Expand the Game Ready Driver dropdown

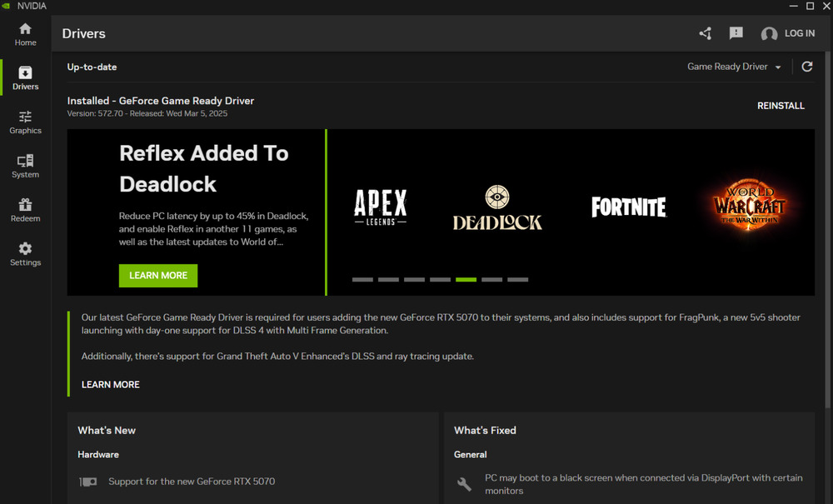[734, 67]
